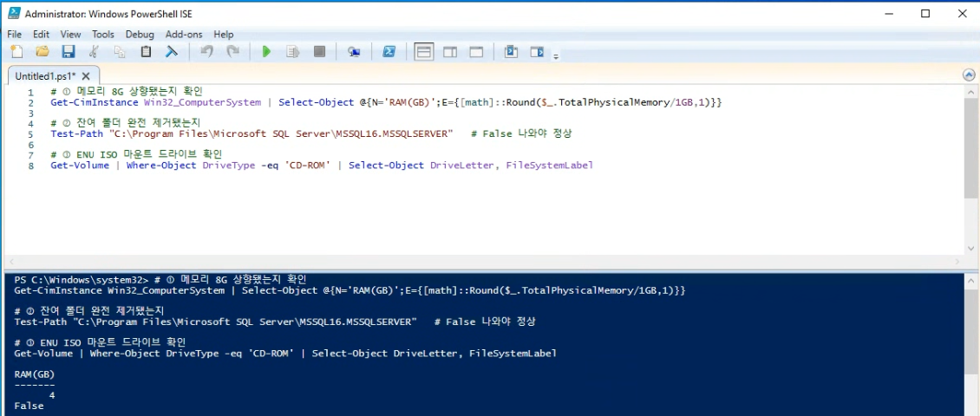The width and height of the screenshot is (980, 416).
Task: Open the Tools menu
Action: [103, 35]
